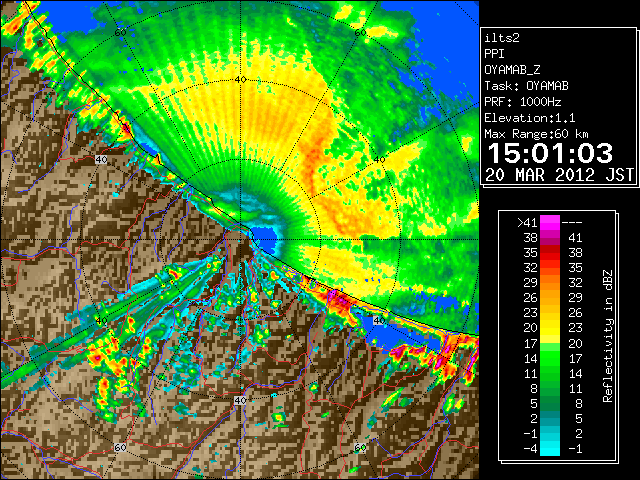Click the 'ilts2' label in info box

tap(502, 38)
